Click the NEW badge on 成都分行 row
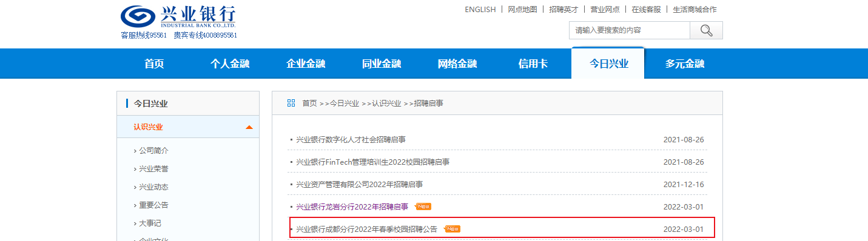868x241 pixels. [453, 229]
